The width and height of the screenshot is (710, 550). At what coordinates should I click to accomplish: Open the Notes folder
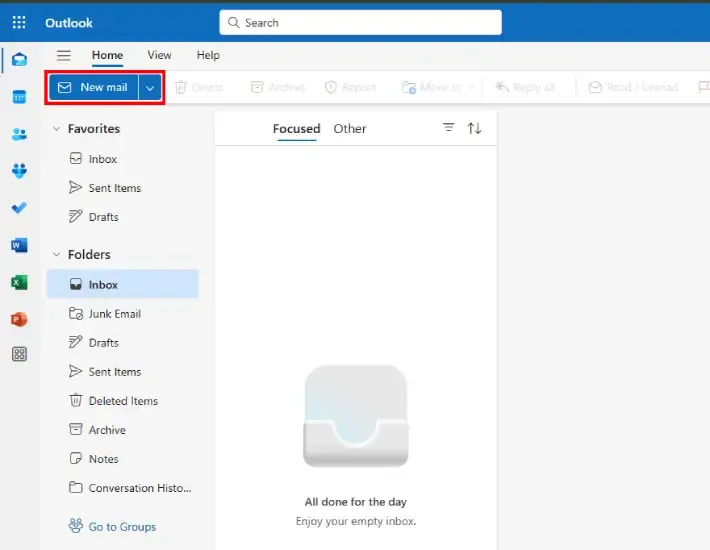pyautogui.click(x=122, y=459)
